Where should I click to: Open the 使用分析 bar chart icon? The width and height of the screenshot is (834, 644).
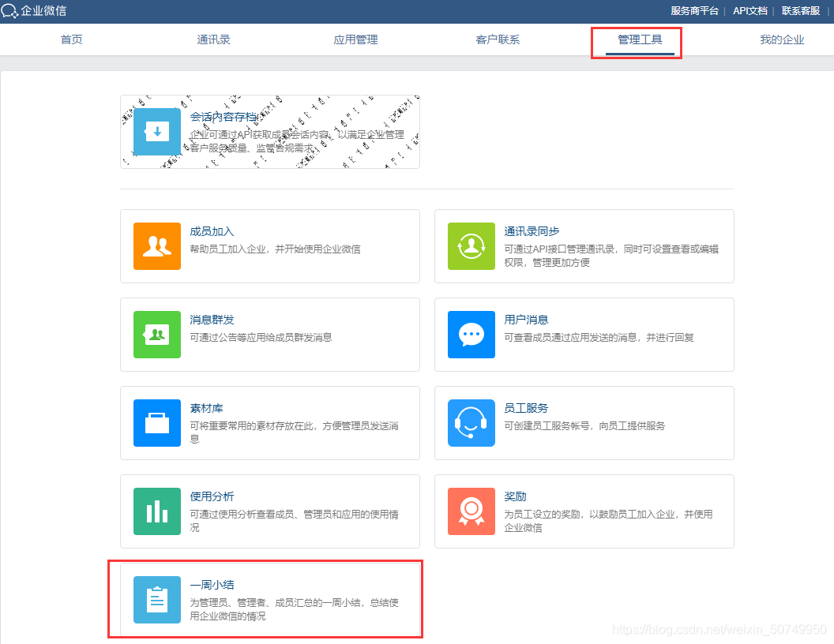[157, 511]
